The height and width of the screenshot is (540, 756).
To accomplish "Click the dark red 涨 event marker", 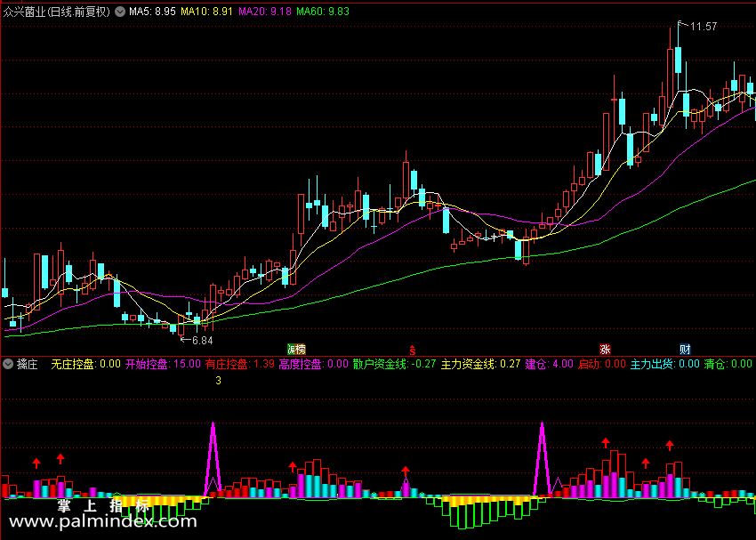I will (605, 349).
